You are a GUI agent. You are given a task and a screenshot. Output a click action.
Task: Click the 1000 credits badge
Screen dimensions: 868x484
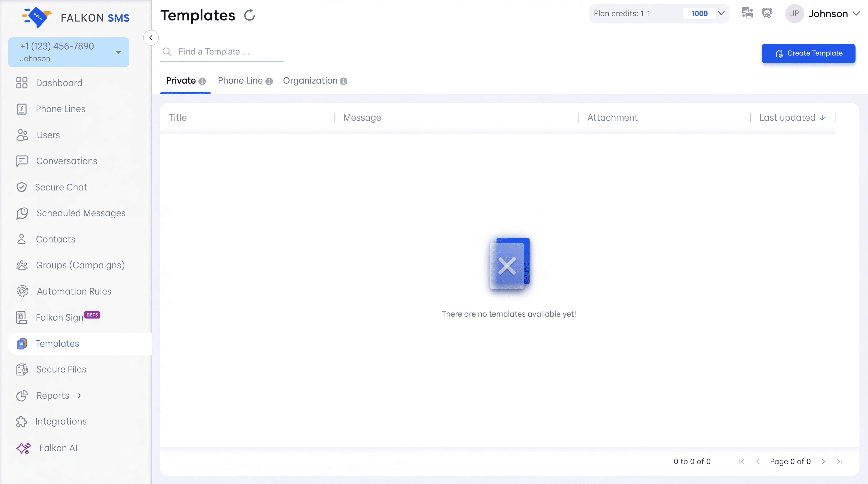tap(699, 13)
